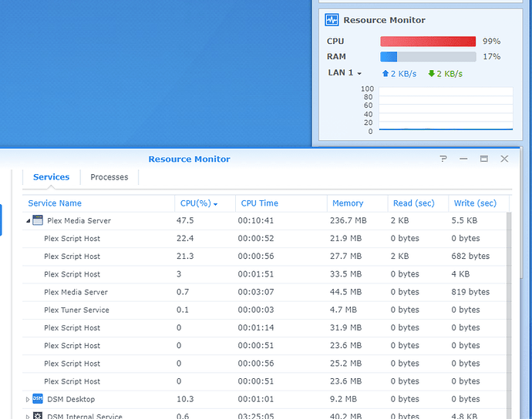The image size is (532, 419).
Task: Click the services list vertical scrollbar
Action: point(509,315)
